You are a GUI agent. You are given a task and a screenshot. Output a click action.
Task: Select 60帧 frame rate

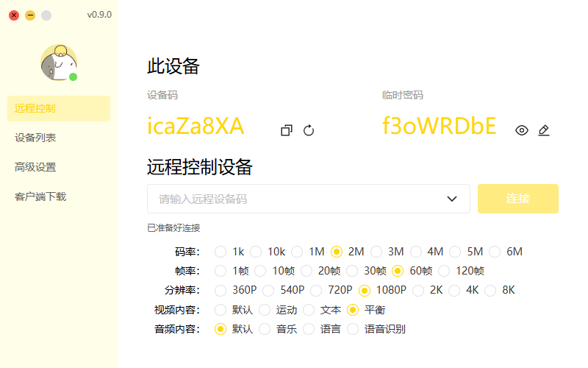[x=398, y=271]
